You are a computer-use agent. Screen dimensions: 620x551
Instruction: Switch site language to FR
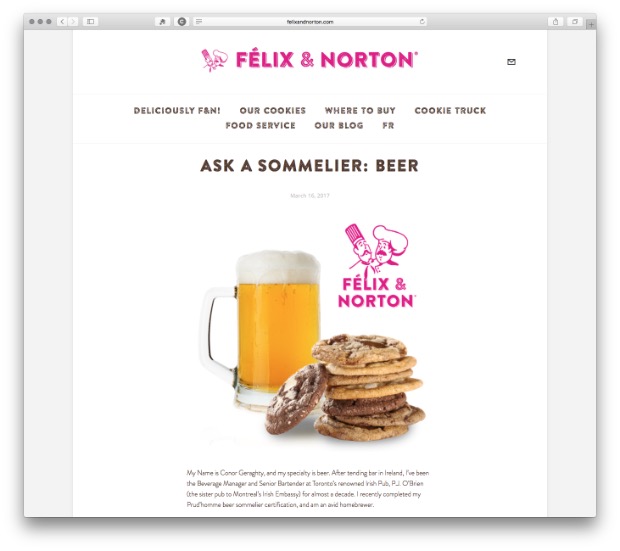point(388,125)
